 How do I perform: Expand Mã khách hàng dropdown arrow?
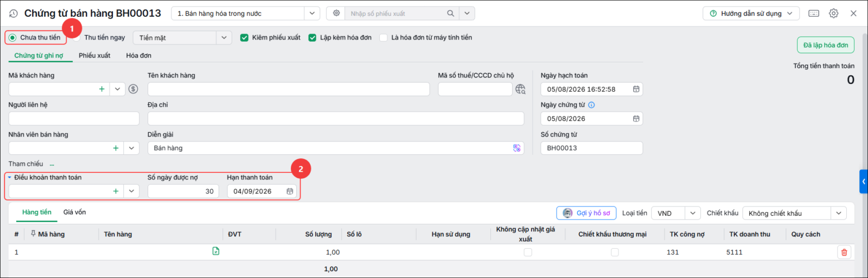click(x=117, y=89)
